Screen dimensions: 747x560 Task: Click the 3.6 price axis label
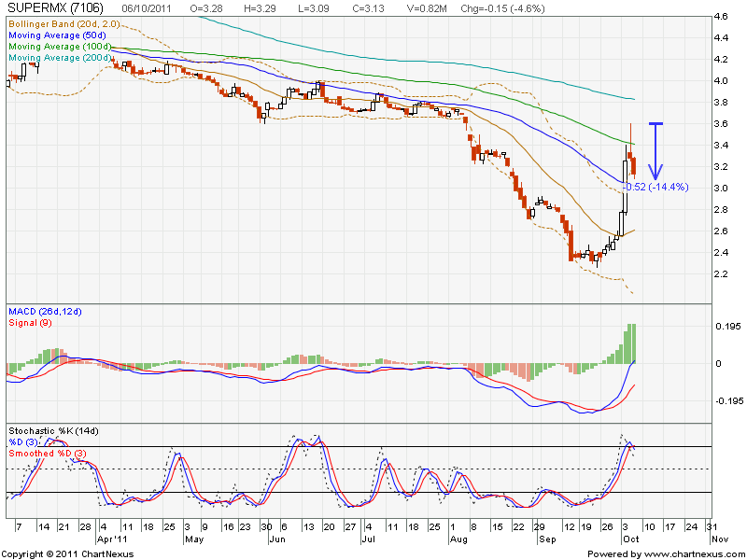[x=721, y=124]
